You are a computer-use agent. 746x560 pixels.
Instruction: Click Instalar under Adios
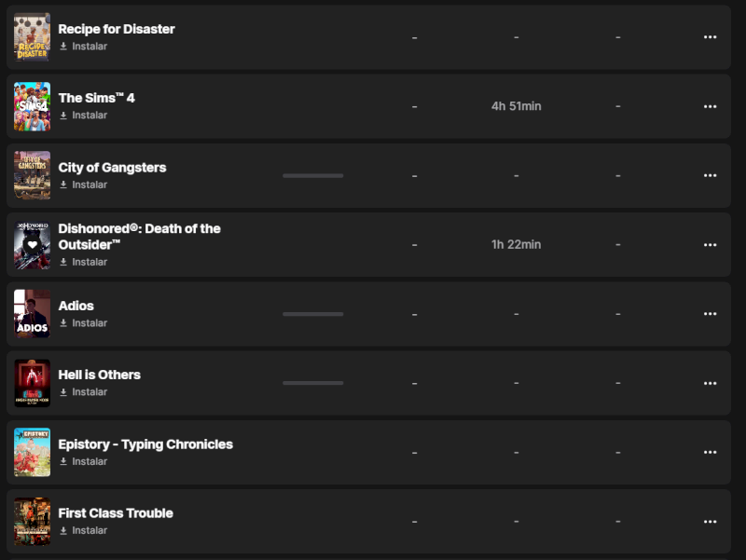click(84, 323)
